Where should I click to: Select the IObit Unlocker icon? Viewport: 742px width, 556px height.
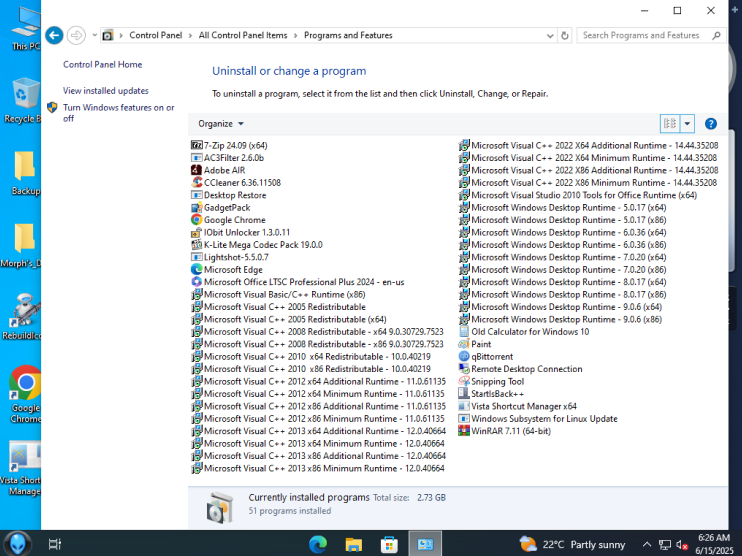(196, 232)
